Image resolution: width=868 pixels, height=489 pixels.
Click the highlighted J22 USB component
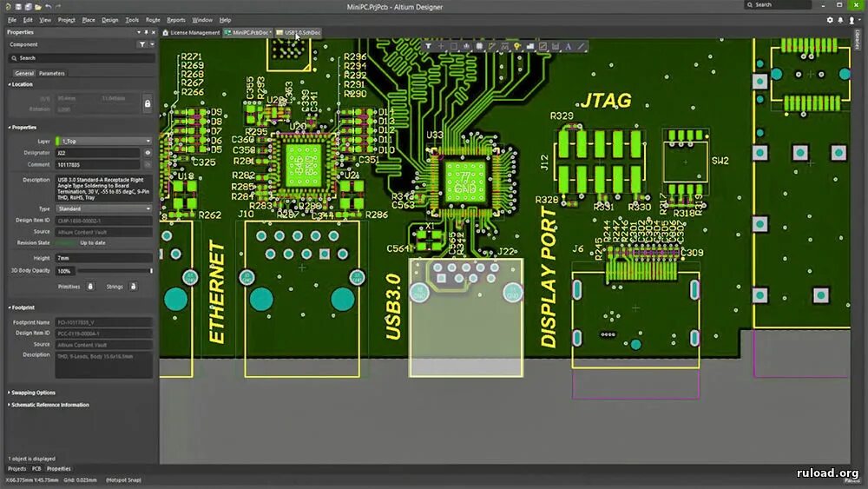tap(465, 318)
